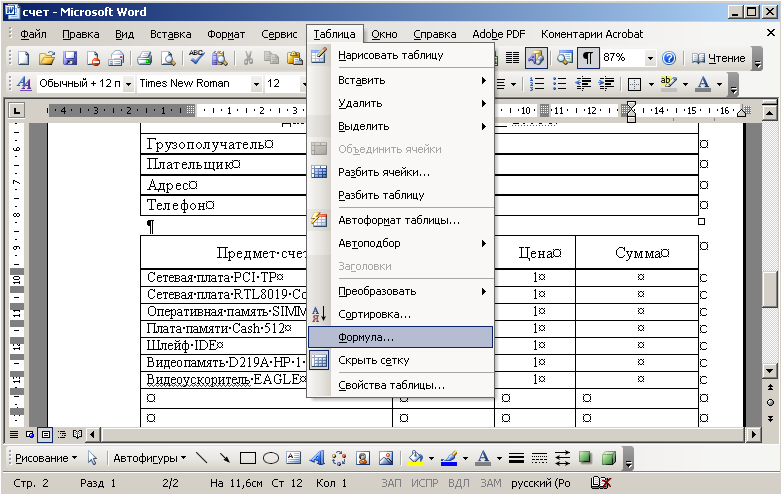Image resolution: width=781 pixels, height=494 pixels.
Task: Choose Формула… from the Table menu
Action: click(x=400, y=337)
